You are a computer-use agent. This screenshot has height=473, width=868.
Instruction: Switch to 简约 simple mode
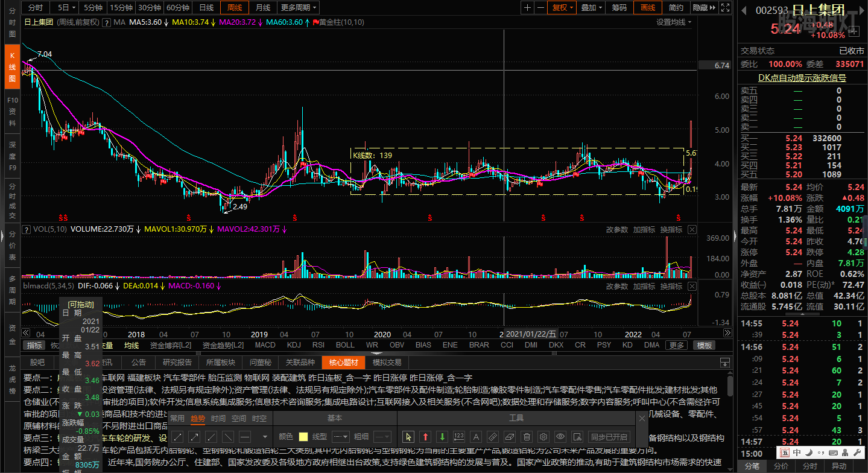pyautogui.click(x=676, y=7)
